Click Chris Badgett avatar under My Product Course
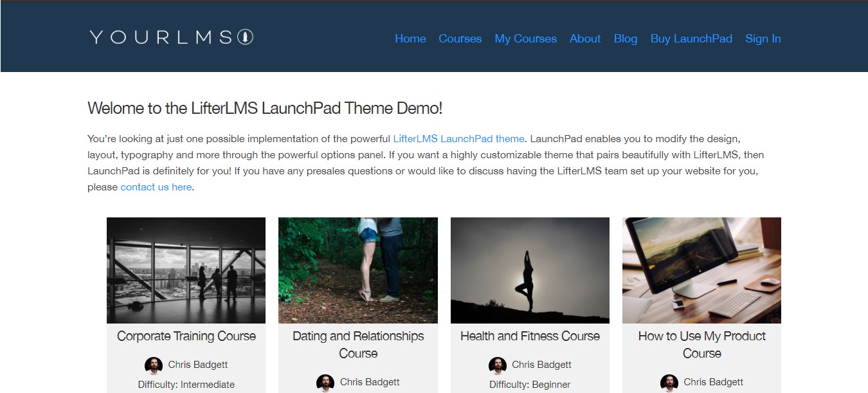Viewport: 868px width, 393px height. coord(669,383)
